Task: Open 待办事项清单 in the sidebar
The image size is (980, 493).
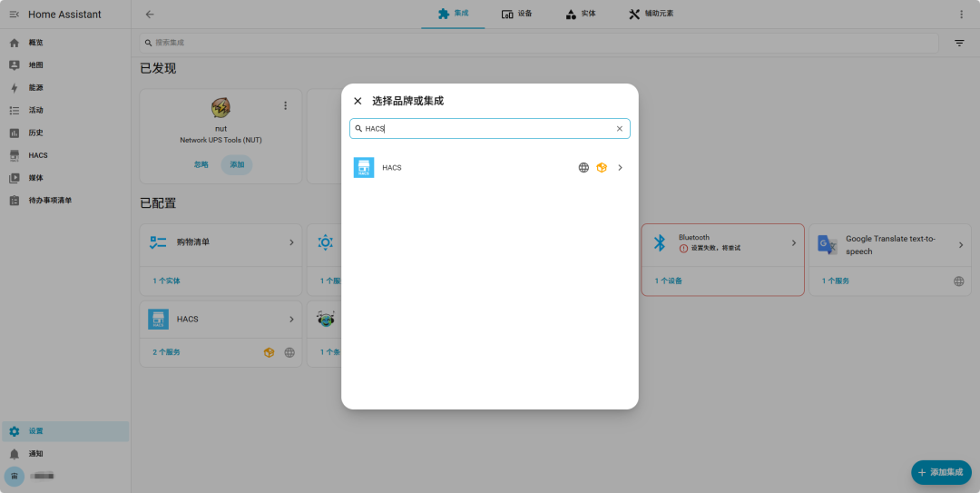Action: click(65, 201)
